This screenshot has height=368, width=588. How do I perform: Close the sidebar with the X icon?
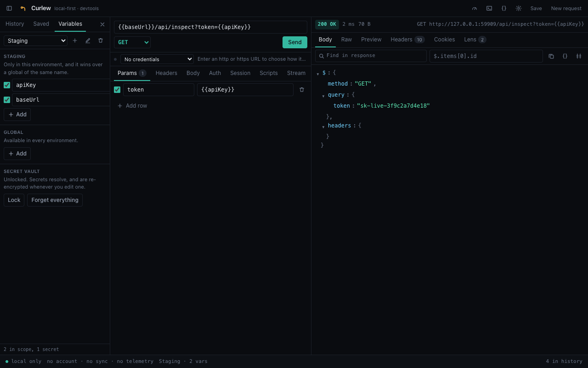tap(102, 24)
